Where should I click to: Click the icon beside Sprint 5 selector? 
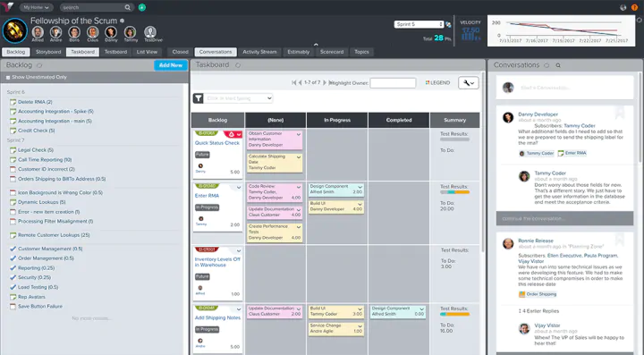448,25
